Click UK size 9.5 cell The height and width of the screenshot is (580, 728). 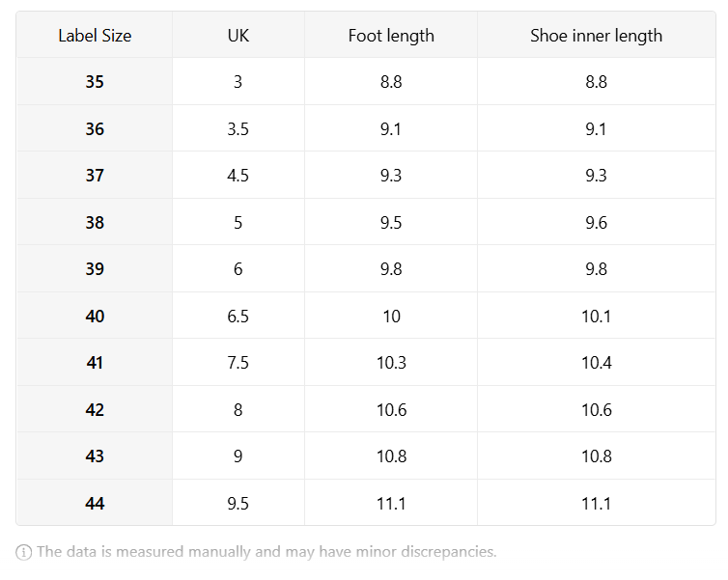tap(238, 503)
